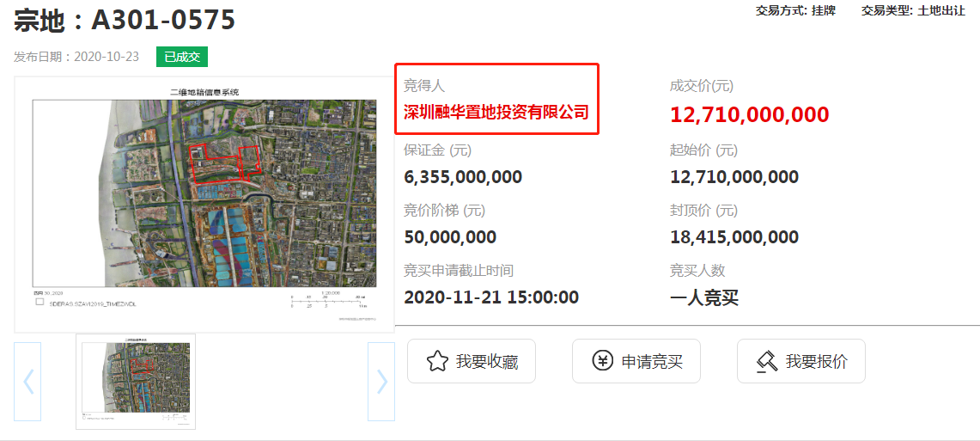Go to previous thumbnail with left arrow

click(27, 382)
